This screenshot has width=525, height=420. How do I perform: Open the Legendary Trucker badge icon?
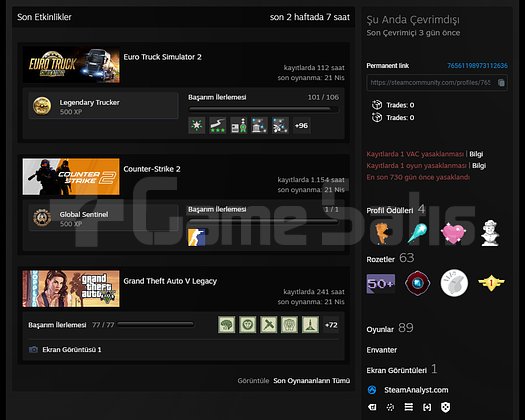point(42,106)
